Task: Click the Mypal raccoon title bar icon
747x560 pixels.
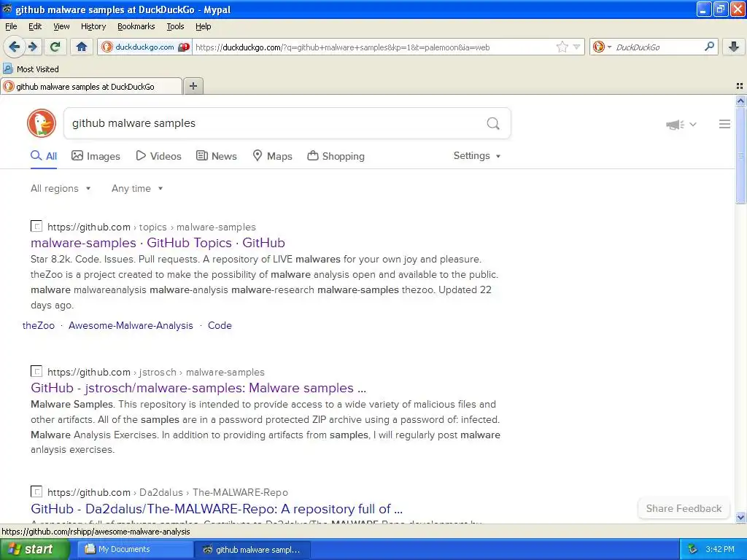Action: tap(7, 9)
